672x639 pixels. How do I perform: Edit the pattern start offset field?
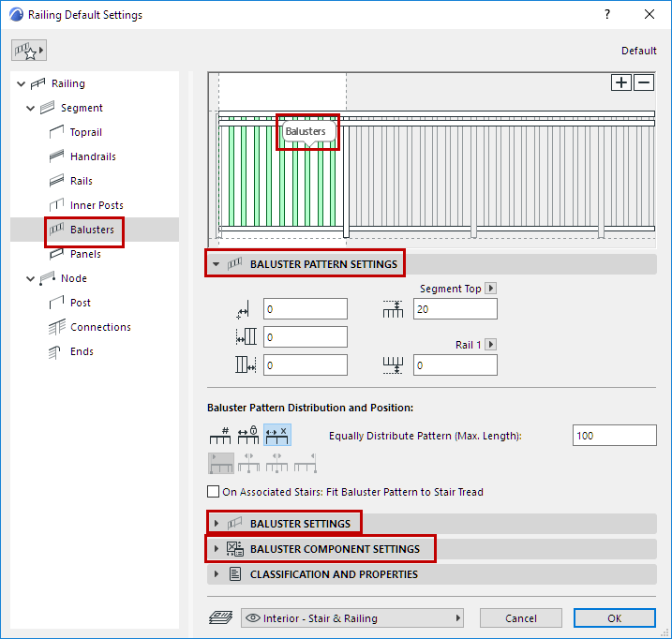point(306,337)
